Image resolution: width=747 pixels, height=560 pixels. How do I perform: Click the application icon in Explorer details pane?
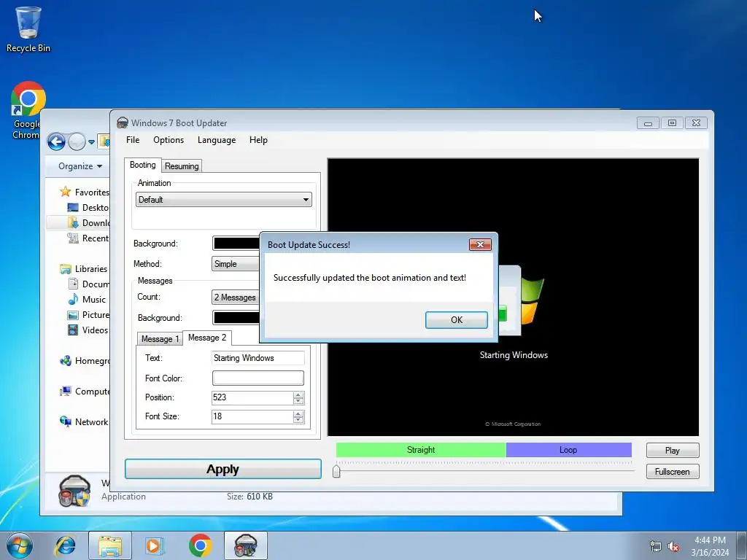pyautogui.click(x=74, y=491)
